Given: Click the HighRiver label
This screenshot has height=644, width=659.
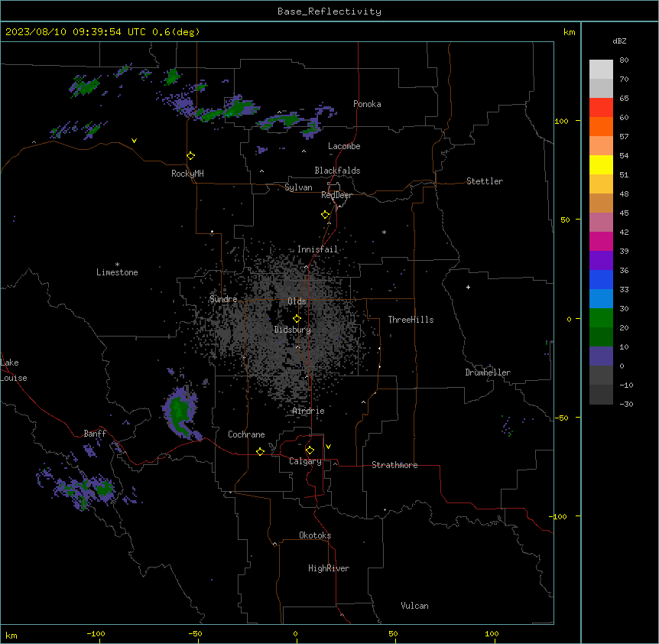Looking at the screenshot, I should [329, 568].
